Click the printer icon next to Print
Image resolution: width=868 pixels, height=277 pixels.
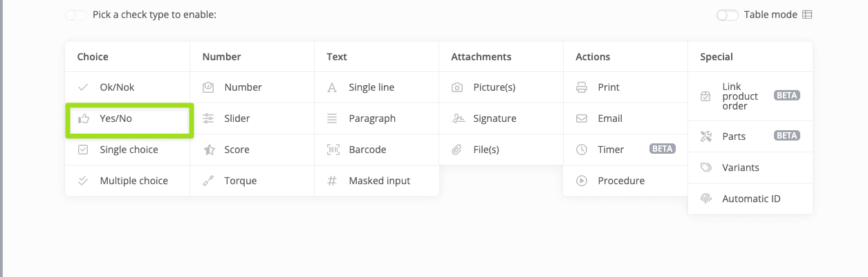click(x=582, y=87)
